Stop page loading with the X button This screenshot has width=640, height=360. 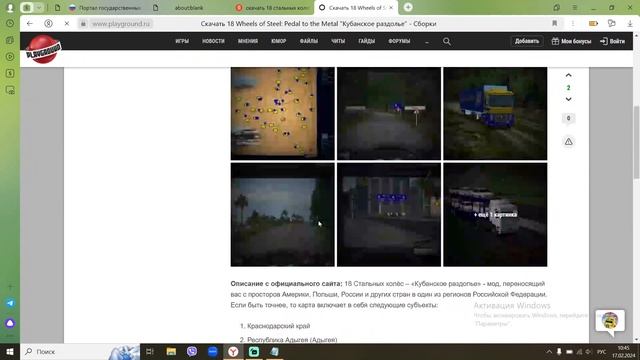[x=67, y=24]
